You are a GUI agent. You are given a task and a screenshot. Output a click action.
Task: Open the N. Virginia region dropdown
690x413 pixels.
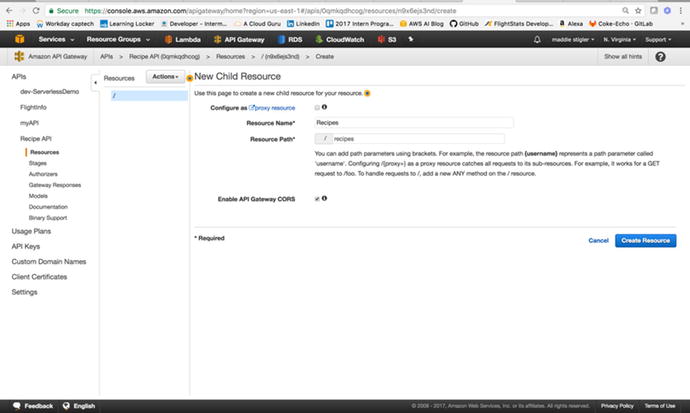pyautogui.click(x=619, y=40)
